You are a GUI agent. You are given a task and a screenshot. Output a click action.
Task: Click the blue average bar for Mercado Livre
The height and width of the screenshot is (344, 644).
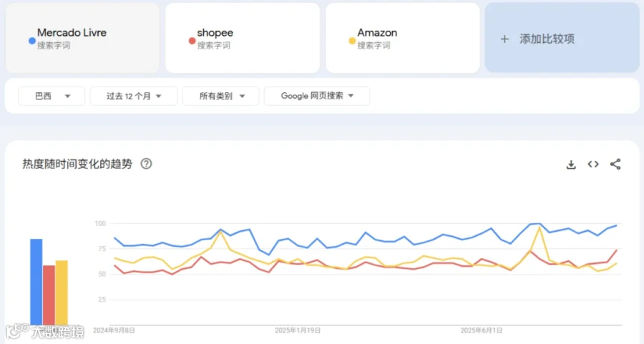36,282
